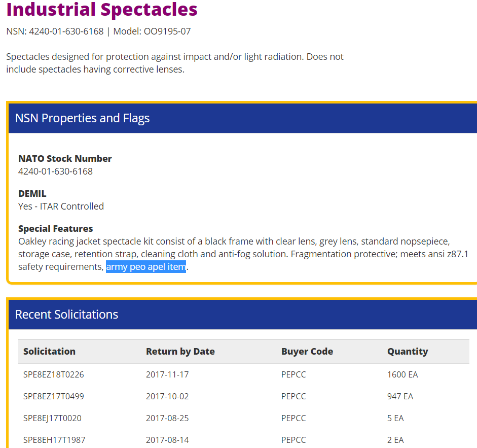Select solicitation SPE8EZ17T0499

(53, 396)
